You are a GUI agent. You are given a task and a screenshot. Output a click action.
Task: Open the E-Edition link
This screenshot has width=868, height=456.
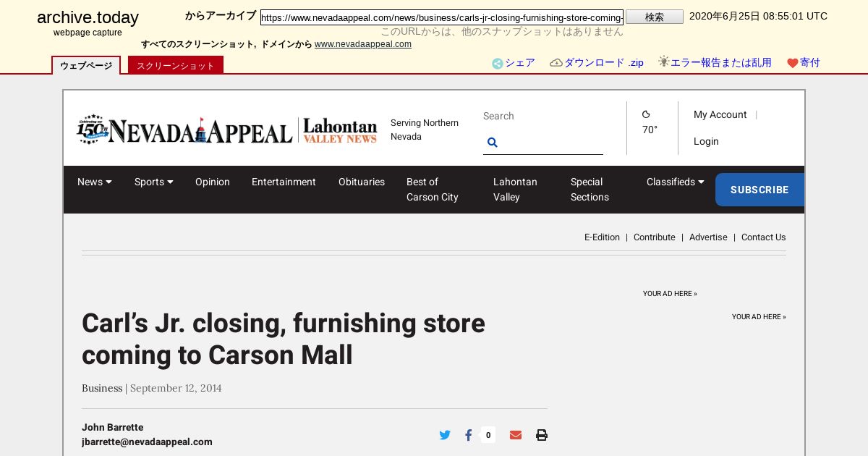[602, 237]
